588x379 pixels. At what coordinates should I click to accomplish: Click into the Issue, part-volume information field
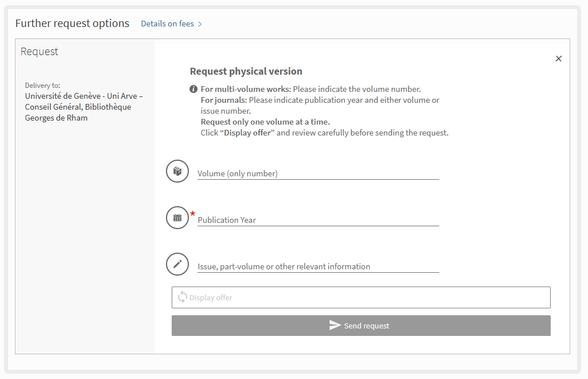click(318, 266)
